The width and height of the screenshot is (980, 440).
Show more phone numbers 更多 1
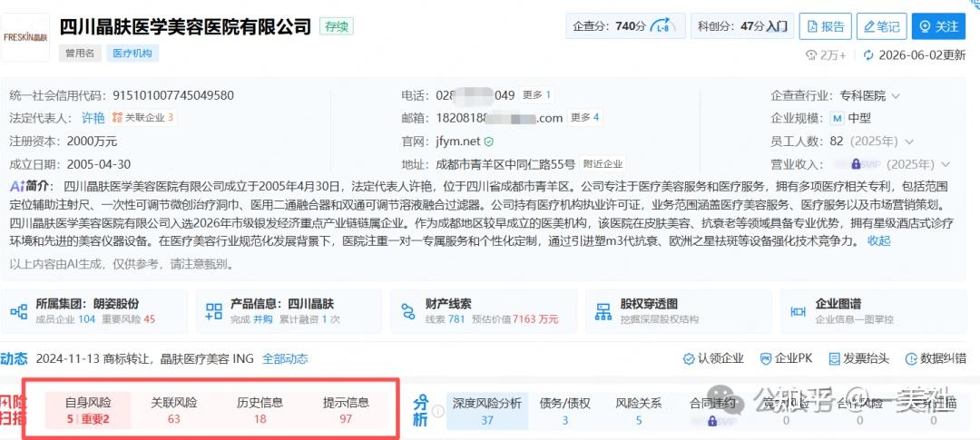tap(536, 95)
